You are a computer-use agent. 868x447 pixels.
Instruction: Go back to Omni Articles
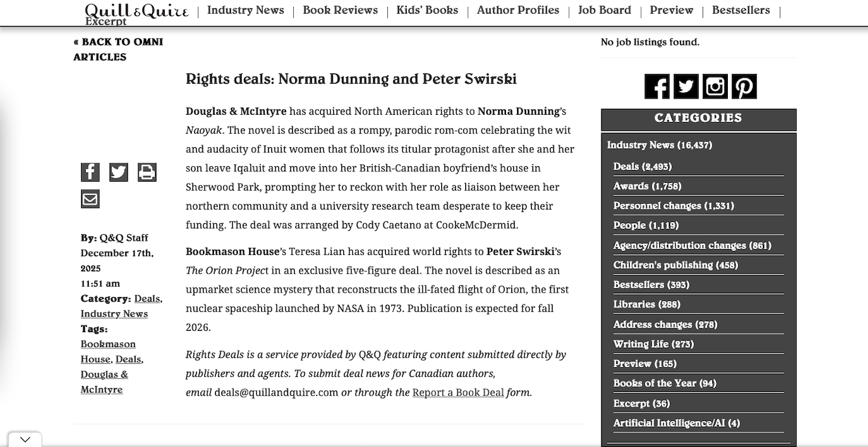point(118,49)
